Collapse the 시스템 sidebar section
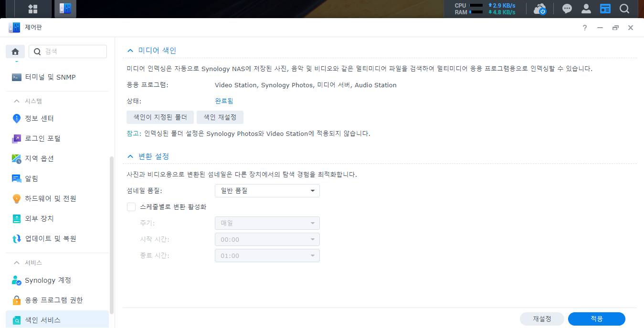644x328 pixels. [x=17, y=101]
